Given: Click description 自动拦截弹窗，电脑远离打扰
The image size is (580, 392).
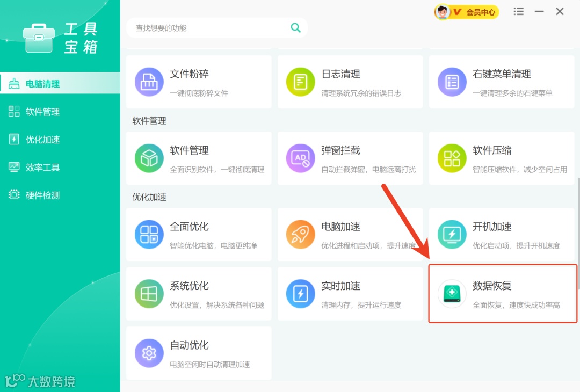Looking at the screenshot, I should click(368, 169).
